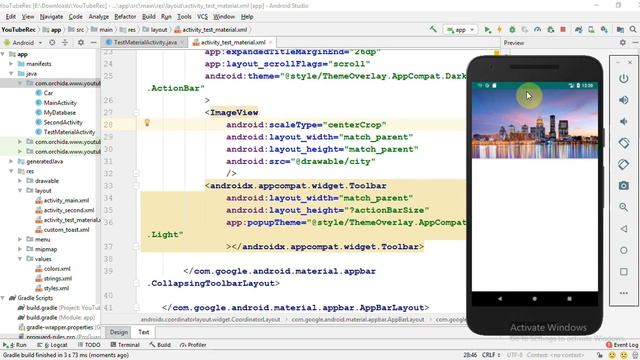The image size is (640, 360).
Task: Stop the app with red square
Action: coord(563,30)
